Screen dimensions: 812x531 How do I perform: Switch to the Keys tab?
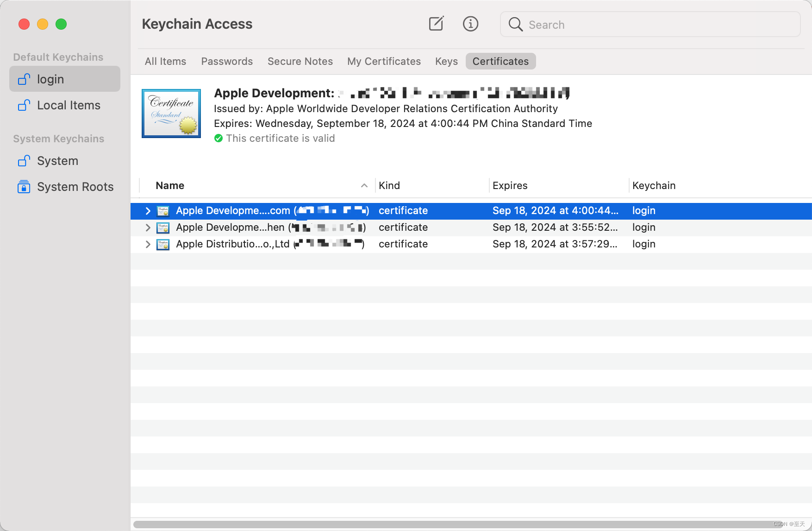point(446,61)
